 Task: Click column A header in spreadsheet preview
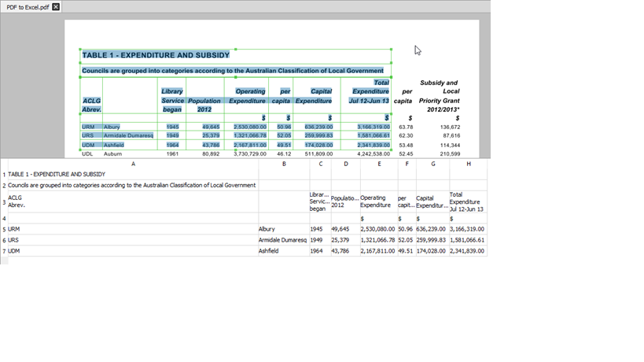133,164
